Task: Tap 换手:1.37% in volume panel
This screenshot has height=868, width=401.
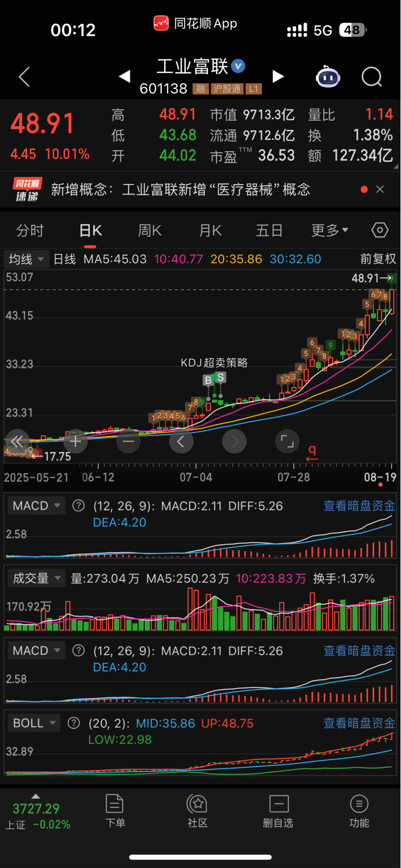Action: [x=344, y=578]
